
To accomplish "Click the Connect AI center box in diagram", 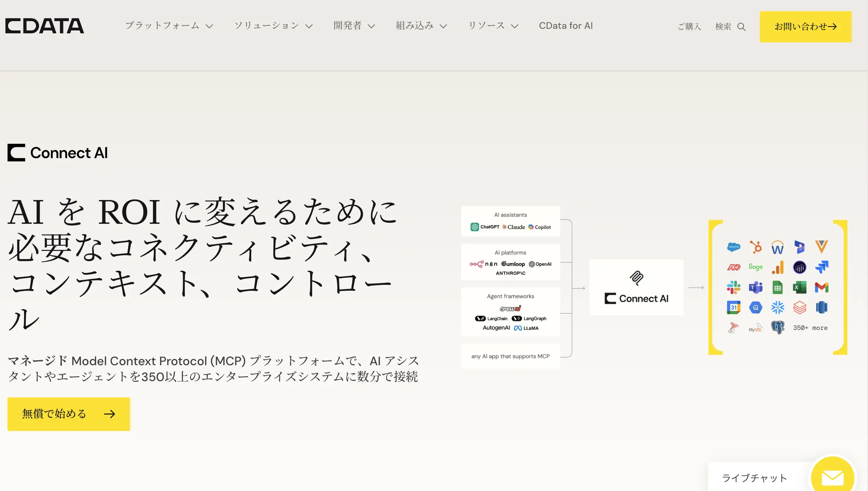I will click(x=636, y=287).
